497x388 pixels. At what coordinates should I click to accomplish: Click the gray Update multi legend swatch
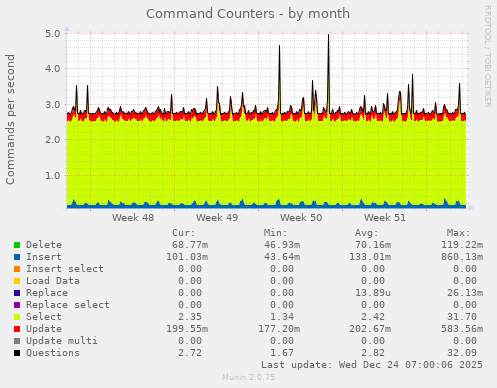17,341
